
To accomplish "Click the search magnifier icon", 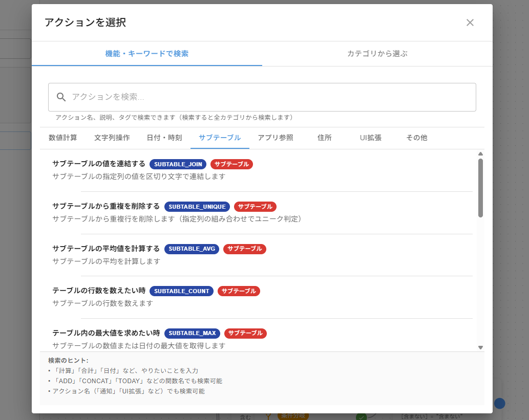I will [61, 97].
